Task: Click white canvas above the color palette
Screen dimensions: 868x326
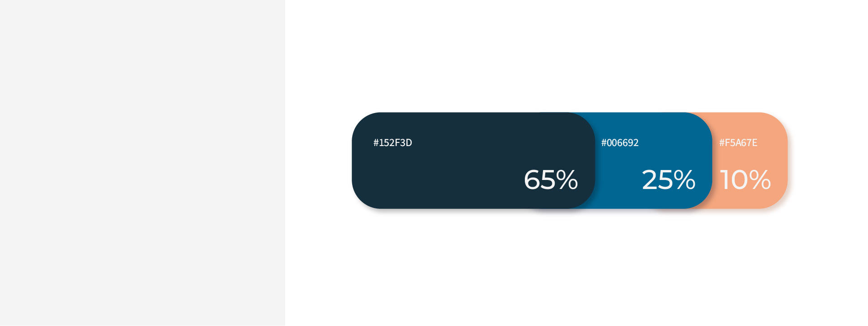Action: pos(570,54)
